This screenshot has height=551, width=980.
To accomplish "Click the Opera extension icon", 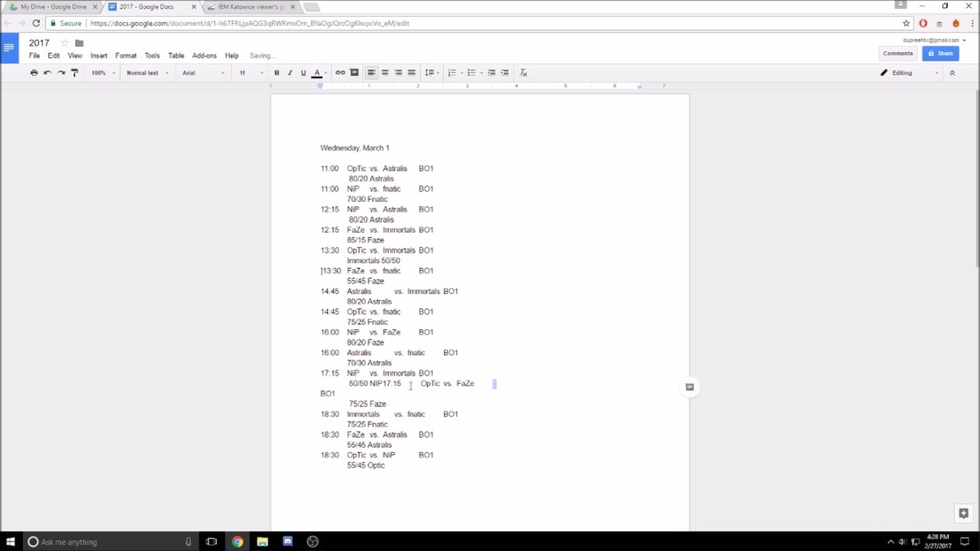I will [x=923, y=23].
